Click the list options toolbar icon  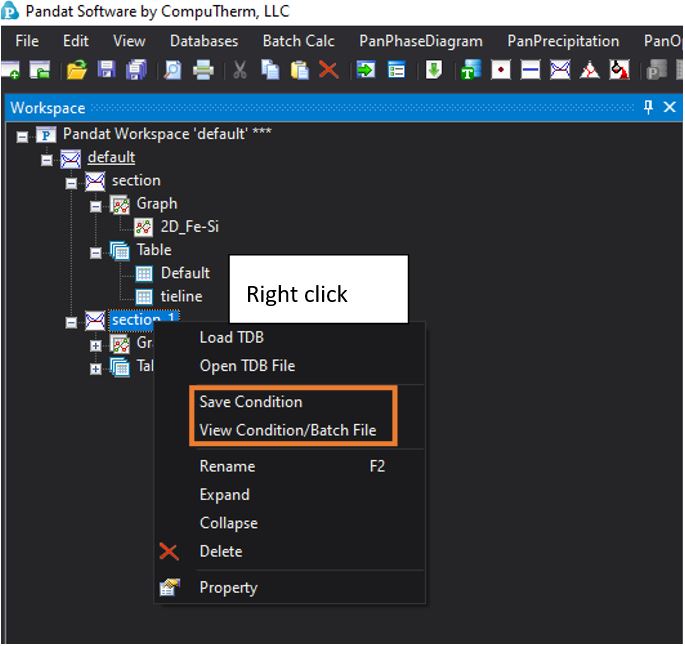click(x=396, y=70)
